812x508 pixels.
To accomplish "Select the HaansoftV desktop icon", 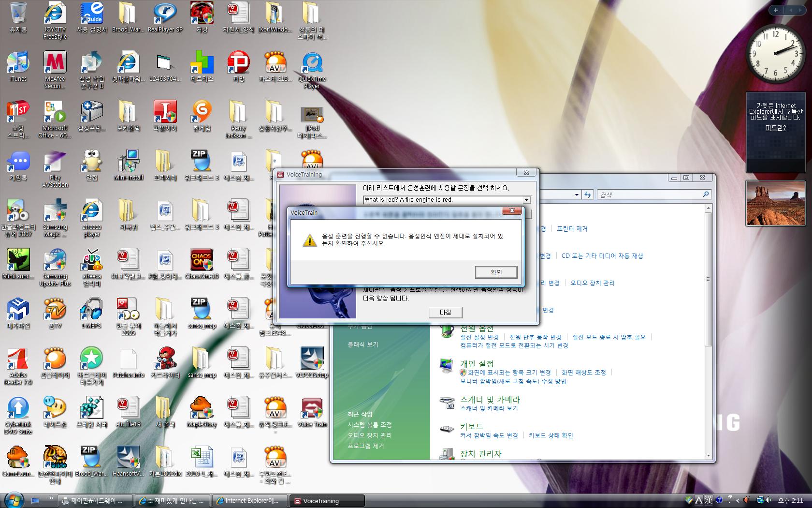I will (x=129, y=462).
